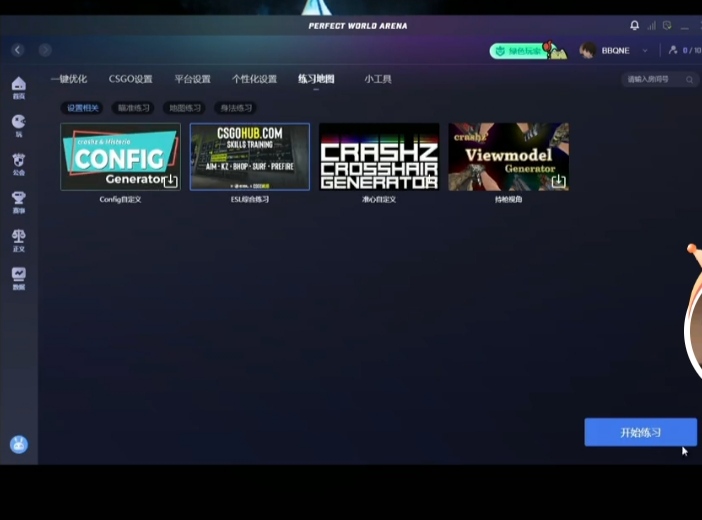Select the 设置相关 filter pill
702x520 pixels.
(82, 108)
